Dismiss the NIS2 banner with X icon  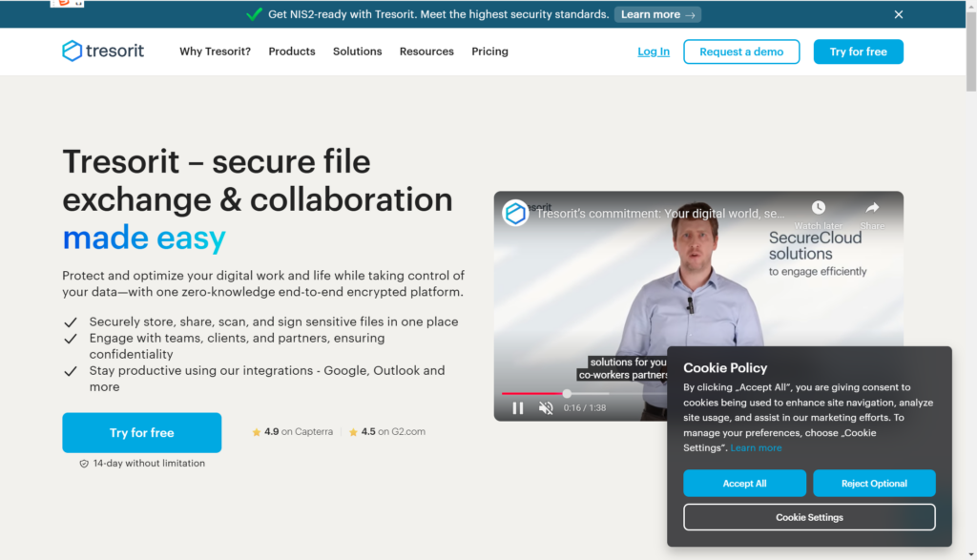coord(898,14)
